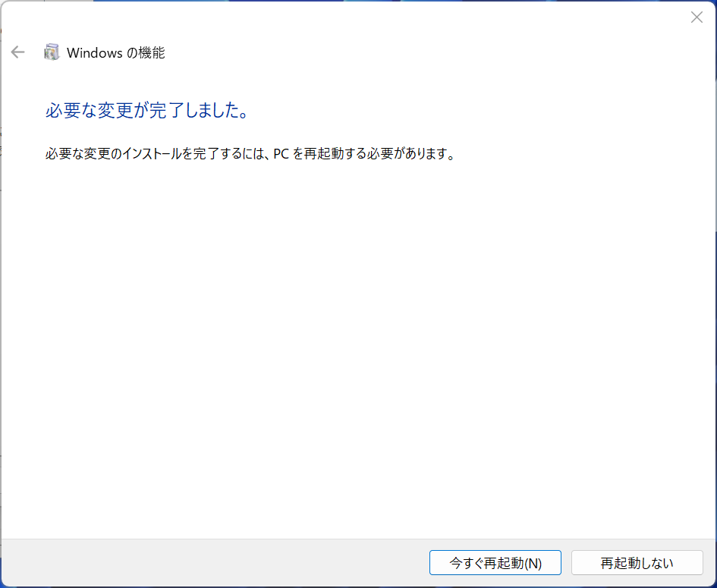The width and height of the screenshot is (717, 588).
Task: Close the Windows の機能 dialog
Action: 696,17
